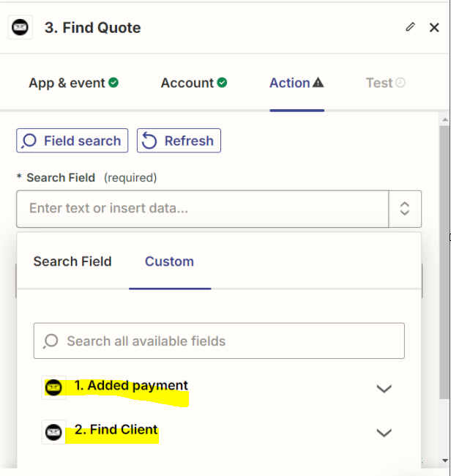
Task: Close the Find Quote panel
Action: [434, 27]
